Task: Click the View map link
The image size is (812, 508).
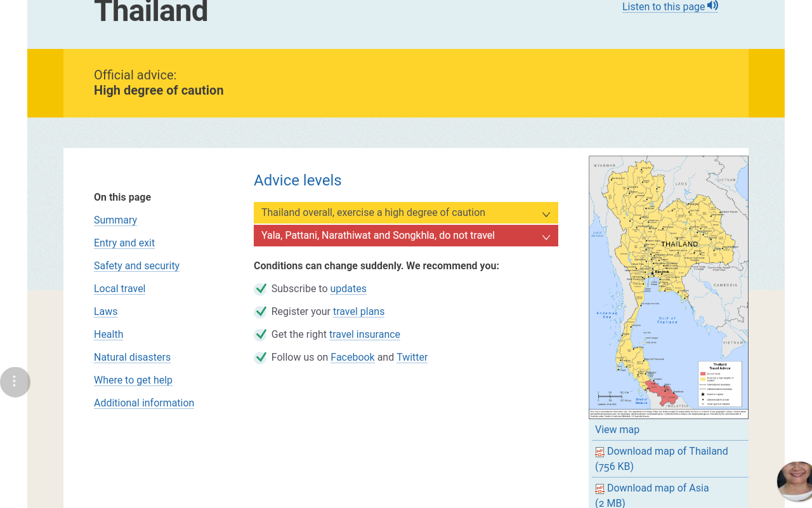Action: coord(617,430)
